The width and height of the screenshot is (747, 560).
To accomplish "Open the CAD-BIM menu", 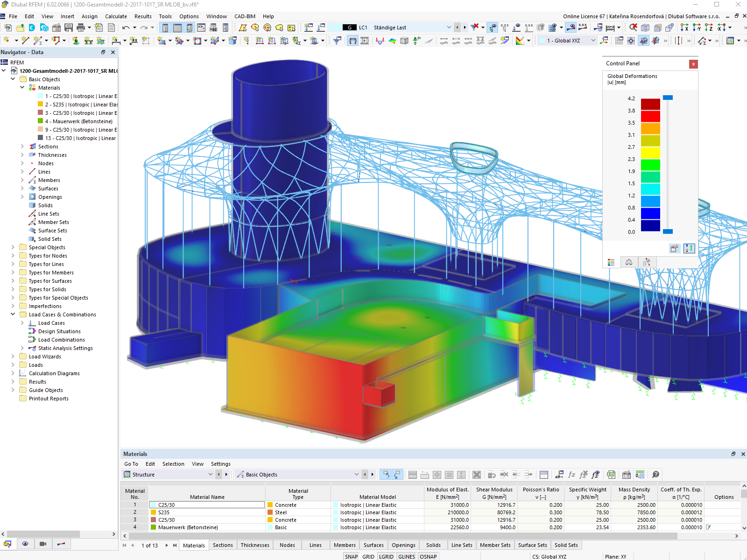I will 244,16.
